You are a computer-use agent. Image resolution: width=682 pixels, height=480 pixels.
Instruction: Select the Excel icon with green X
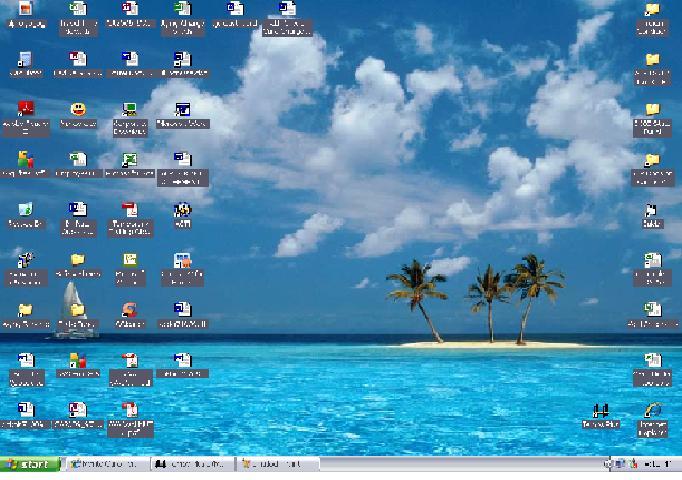pyautogui.click(x=129, y=159)
